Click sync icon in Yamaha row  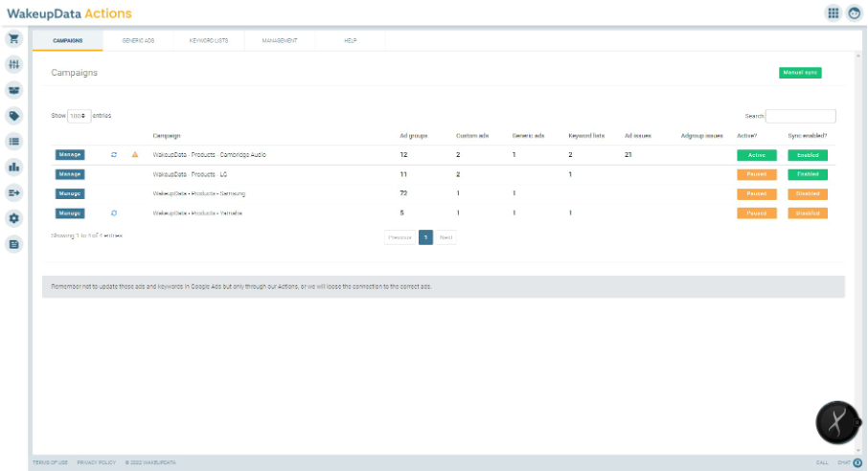114,213
